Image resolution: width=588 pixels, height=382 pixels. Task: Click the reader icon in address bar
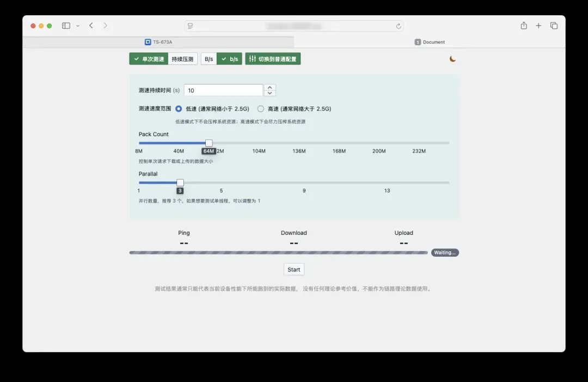pos(190,26)
